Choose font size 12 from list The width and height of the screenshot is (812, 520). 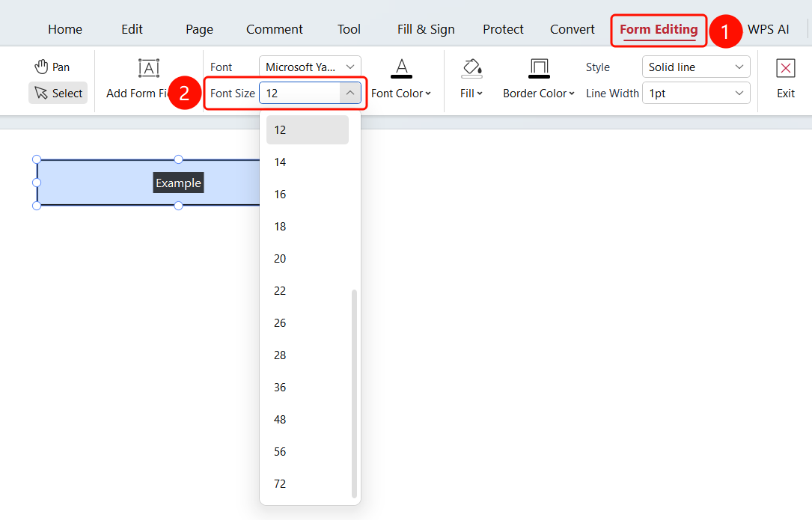coord(308,130)
